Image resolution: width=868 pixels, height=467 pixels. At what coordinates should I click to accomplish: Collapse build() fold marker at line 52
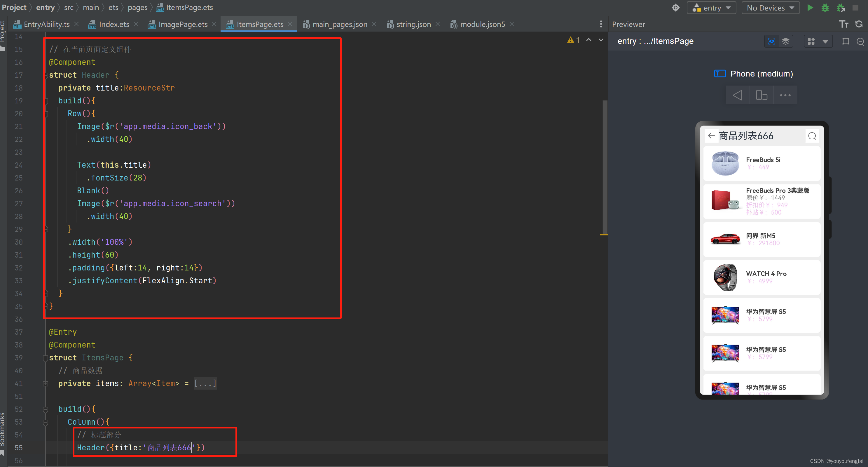(x=46, y=409)
